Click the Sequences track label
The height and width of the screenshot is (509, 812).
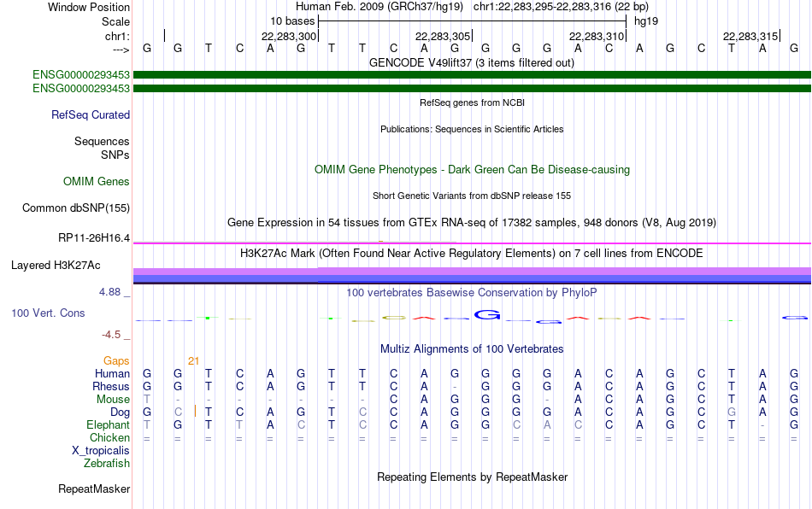(x=102, y=141)
